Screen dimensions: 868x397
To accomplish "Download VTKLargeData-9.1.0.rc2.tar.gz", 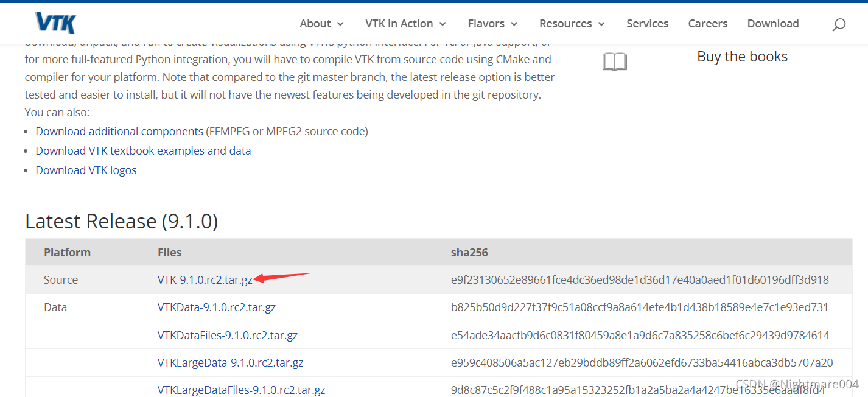I will click(230, 363).
